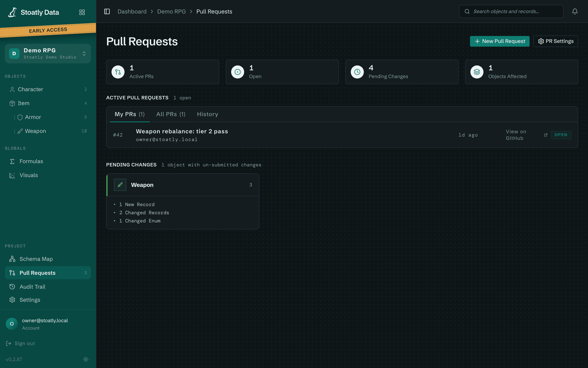588x368 pixels.
Task: Expand the Demo RPG project switcher chevrons
Action: [x=84, y=54]
